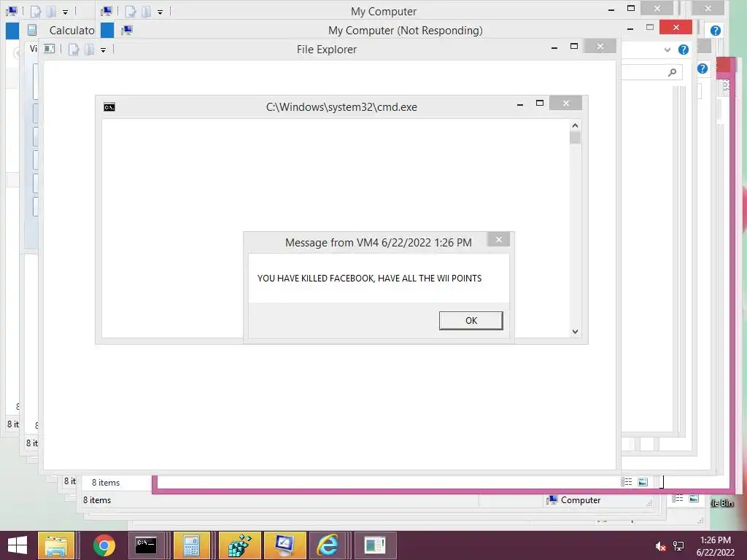Open the Windows Start button
747x560 pixels.
click(x=18, y=545)
